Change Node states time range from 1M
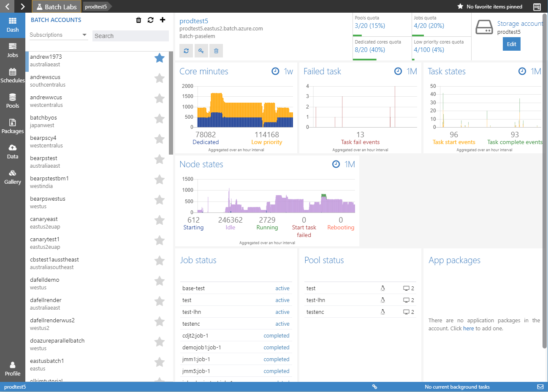The image size is (548, 392). [344, 164]
